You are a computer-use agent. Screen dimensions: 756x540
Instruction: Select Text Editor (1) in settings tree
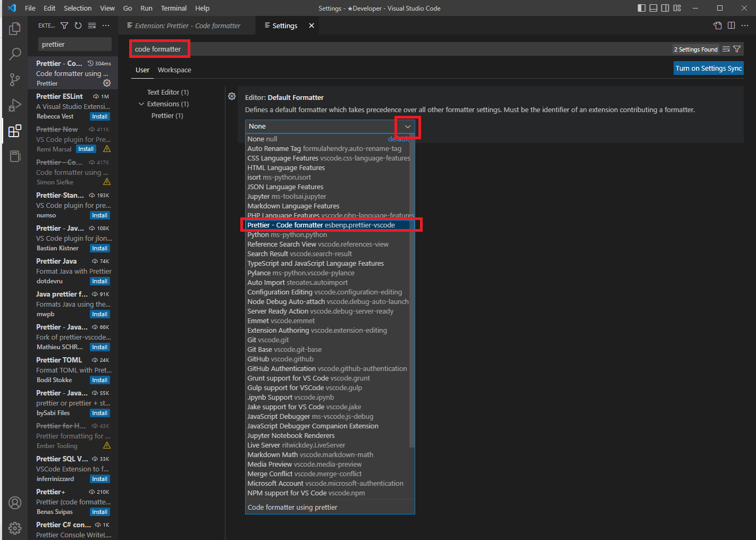(x=168, y=92)
